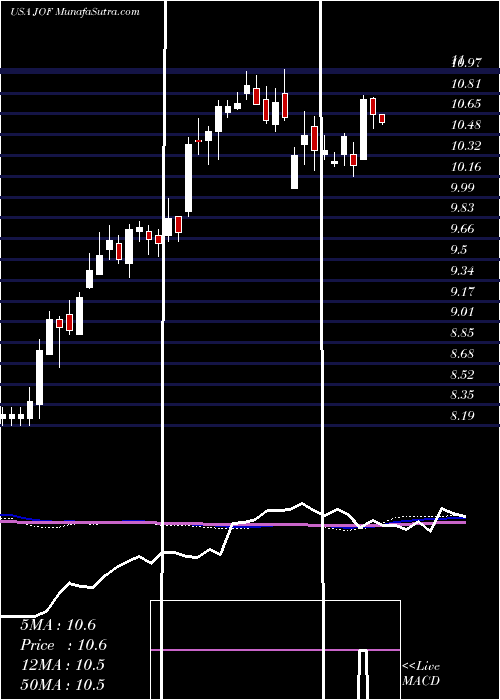
Task: Select the 8.52 price axis label
Action: coord(462,374)
